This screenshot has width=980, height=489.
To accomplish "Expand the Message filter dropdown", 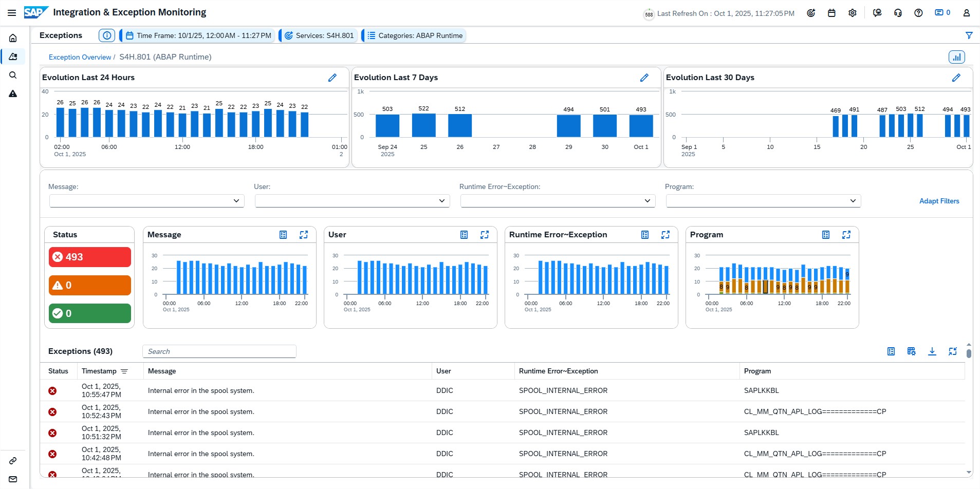I will coord(236,201).
